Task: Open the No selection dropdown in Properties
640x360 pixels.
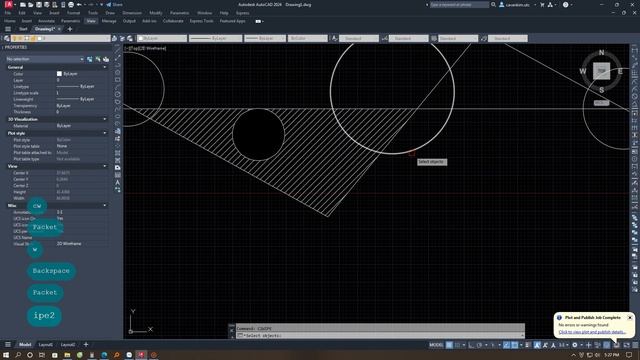Action: (45, 59)
